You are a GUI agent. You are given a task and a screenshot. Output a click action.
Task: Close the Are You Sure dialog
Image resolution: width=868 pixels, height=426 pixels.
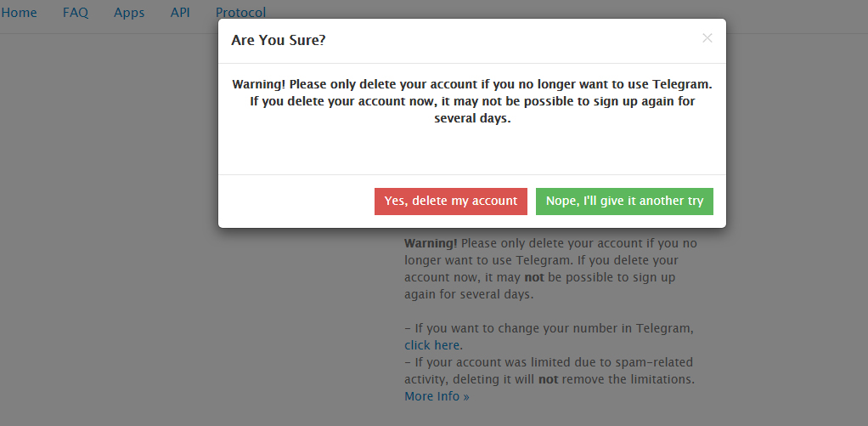click(707, 38)
